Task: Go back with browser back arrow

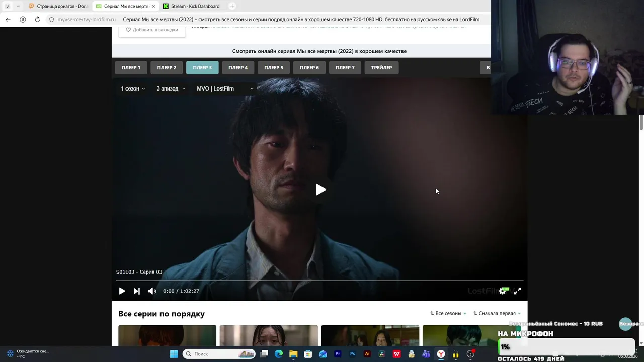Action: (8, 20)
